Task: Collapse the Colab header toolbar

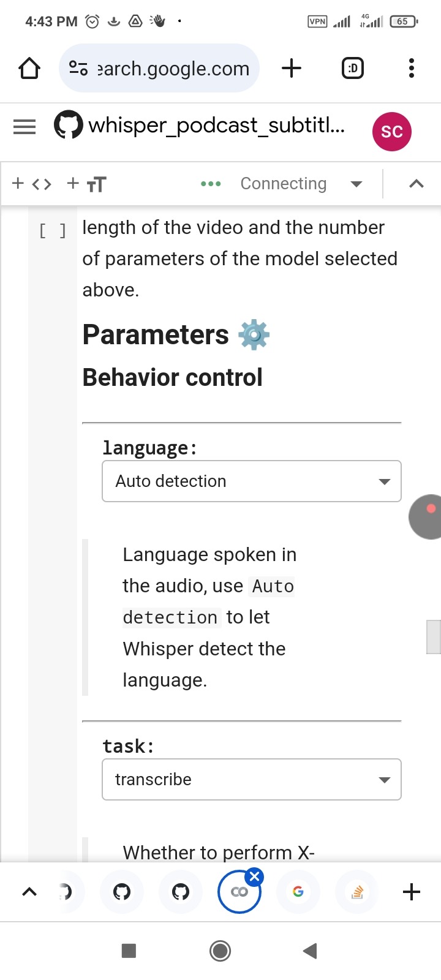Action: coord(416,184)
